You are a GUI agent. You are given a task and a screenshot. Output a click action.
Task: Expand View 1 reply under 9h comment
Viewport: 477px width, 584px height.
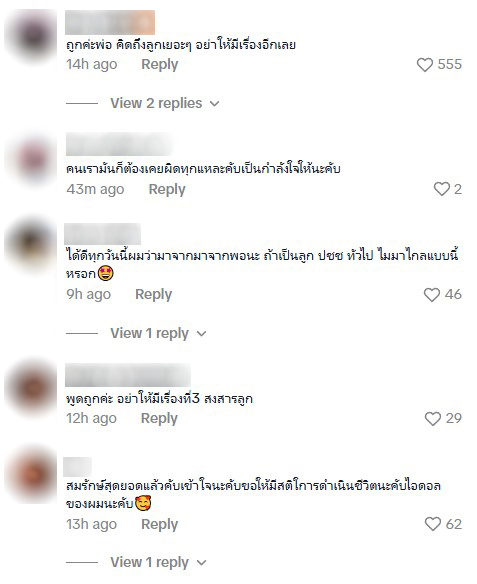[x=158, y=333]
